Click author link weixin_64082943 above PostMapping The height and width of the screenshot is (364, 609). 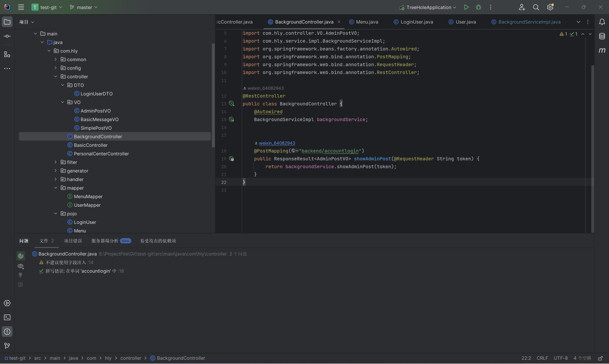pos(277,143)
